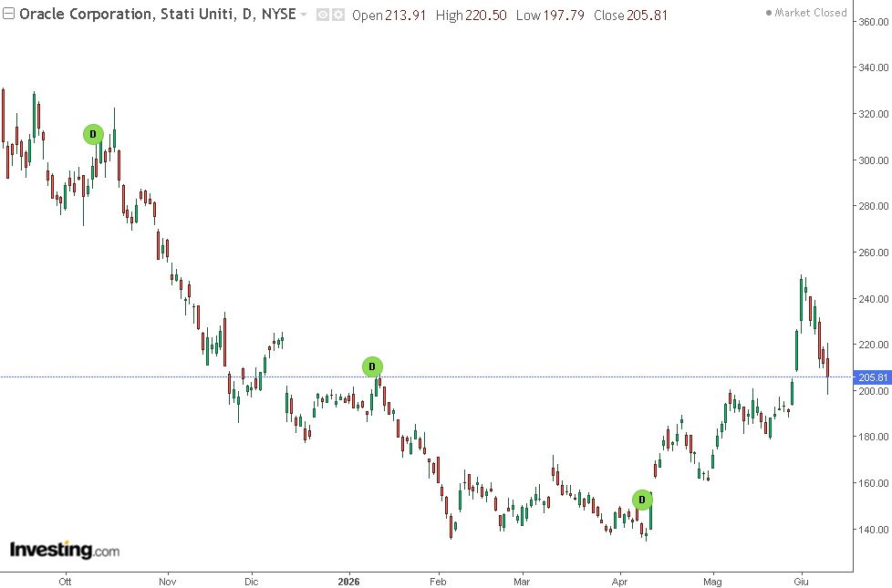Open the dropdown arrow after NYSE
892x588 pixels.
click(304, 15)
